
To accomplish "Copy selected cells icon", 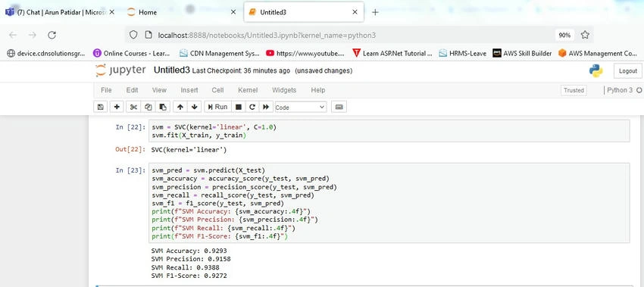I will [148, 107].
